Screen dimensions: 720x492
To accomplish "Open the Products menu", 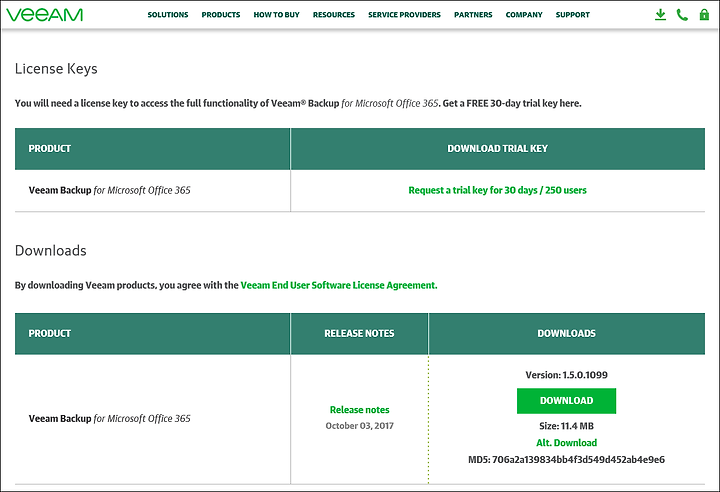I will [221, 15].
